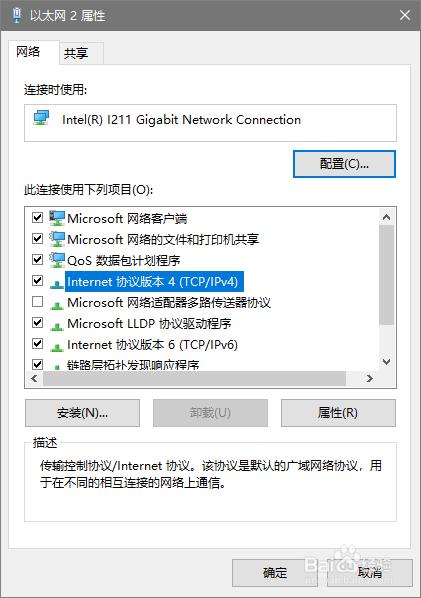The image size is (421, 598).
Task: Click the IPv4 protocol icon
Action: click(57, 283)
